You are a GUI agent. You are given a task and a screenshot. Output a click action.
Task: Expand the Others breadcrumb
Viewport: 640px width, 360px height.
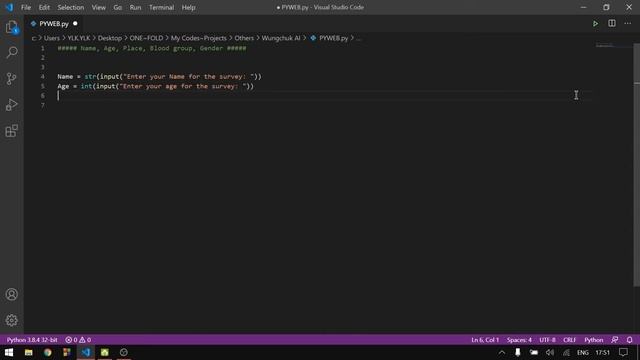click(244, 38)
